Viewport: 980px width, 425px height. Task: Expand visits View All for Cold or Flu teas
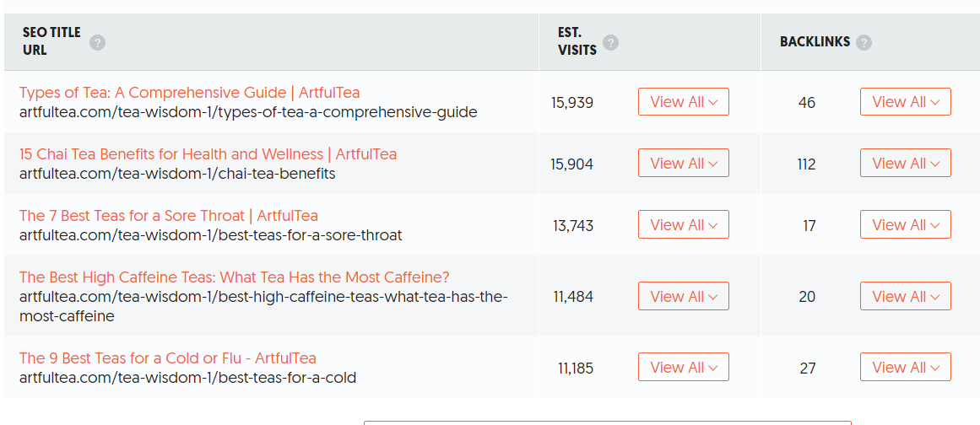(683, 367)
